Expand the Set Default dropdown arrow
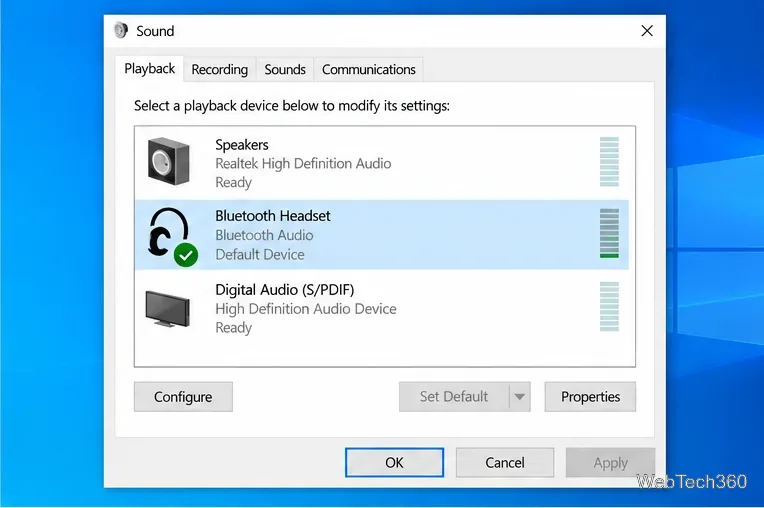764x508 pixels. [520, 397]
